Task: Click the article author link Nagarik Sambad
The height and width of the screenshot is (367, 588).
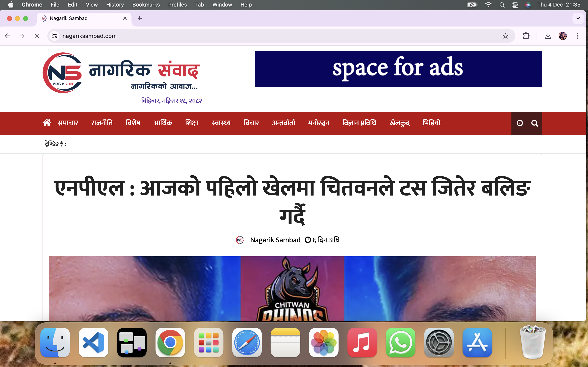Action: click(x=275, y=240)
